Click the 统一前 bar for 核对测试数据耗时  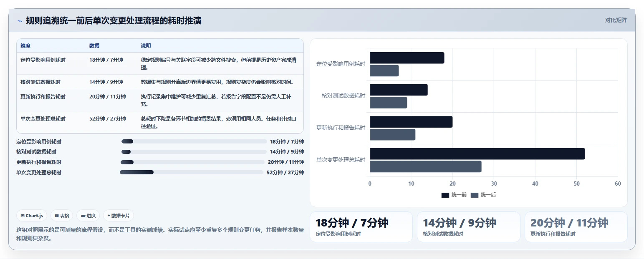[x=399, y=90]
